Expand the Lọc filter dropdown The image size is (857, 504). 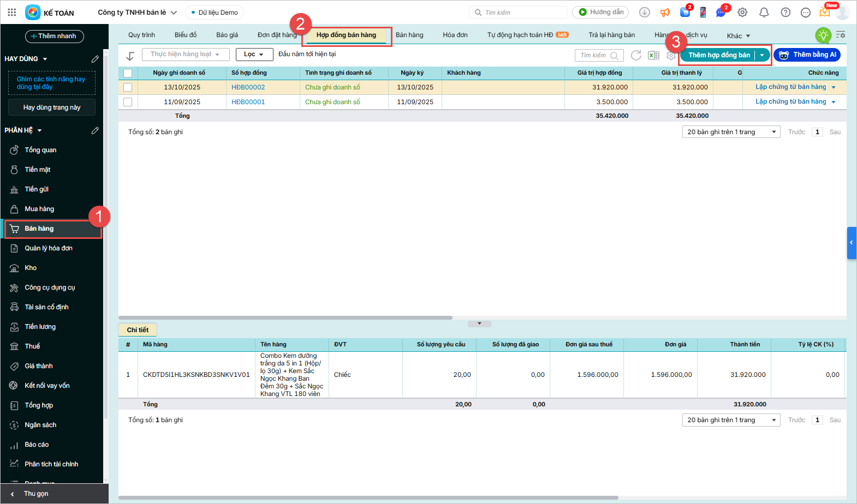[254, 55]
